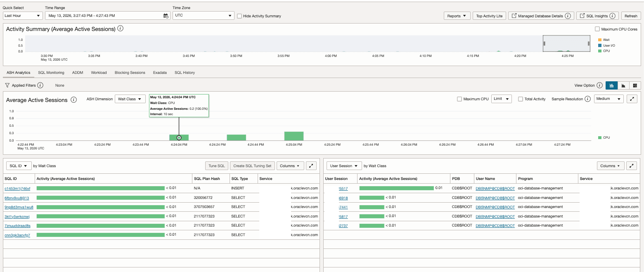Image resolution: width=644 pixels, height=272 pixels.
Task: Open SQL ID 3kt1y5wrkcnwj link
Action: coord(17,216)
